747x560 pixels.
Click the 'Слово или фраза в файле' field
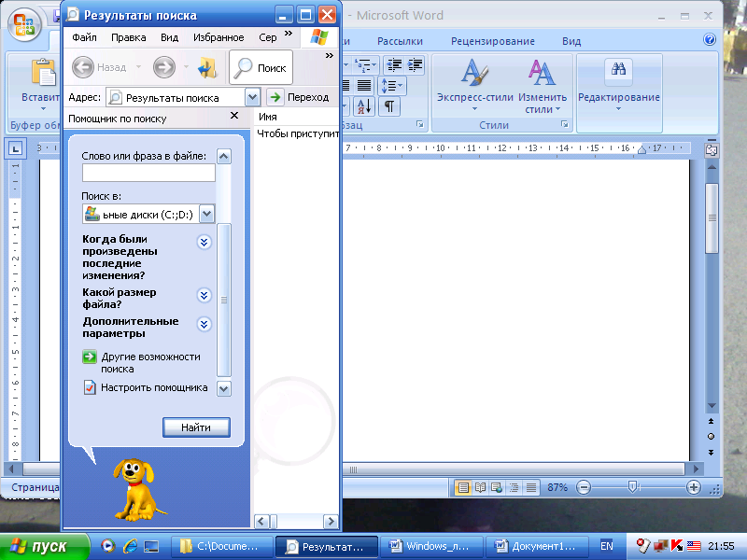coord(148,173)
